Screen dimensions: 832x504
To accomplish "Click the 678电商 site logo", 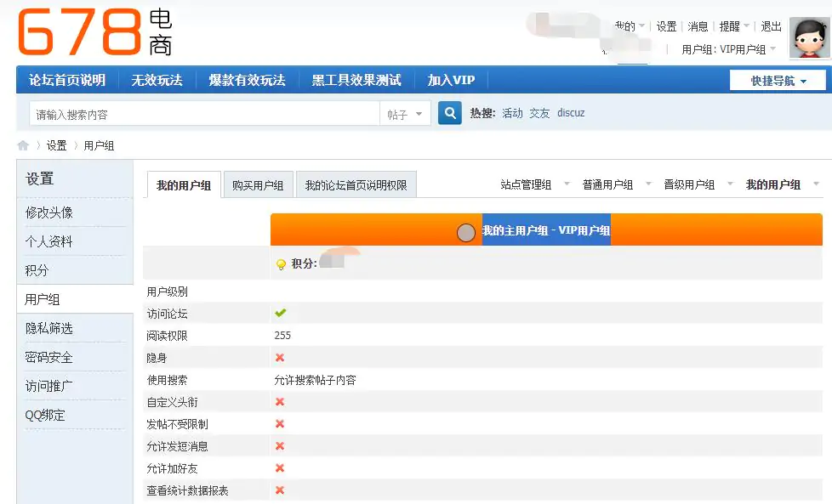I will tap(95, 31).
